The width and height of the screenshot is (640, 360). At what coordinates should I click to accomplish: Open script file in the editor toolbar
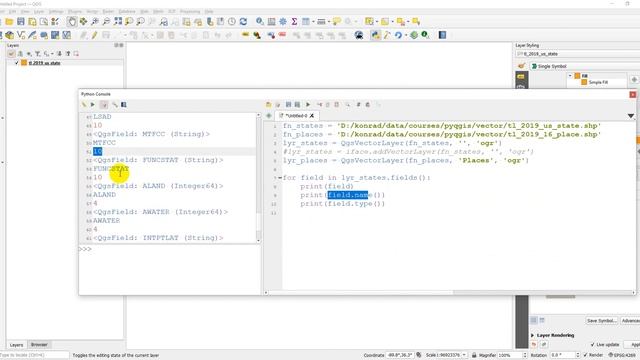tap(268, 105)
